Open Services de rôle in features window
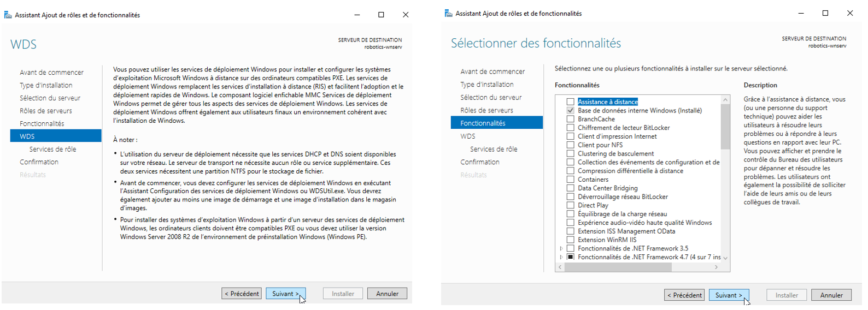The width and height of the screenshot is (868, 310). [494, 149]
